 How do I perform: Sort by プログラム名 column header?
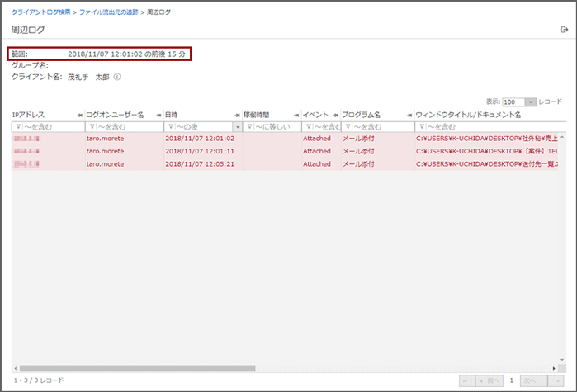pyautogui.click(x=361, y=115)
